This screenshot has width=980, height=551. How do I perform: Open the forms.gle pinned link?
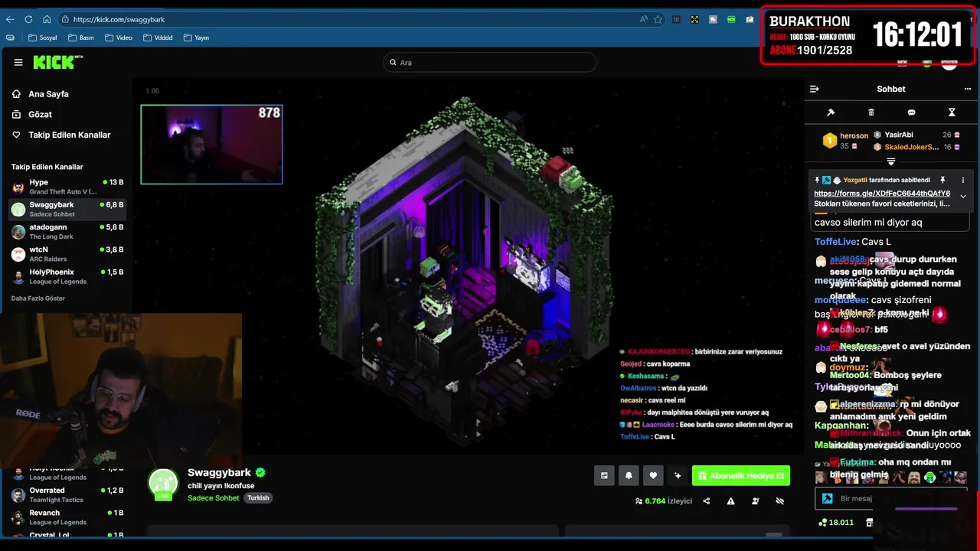point(882,194)
